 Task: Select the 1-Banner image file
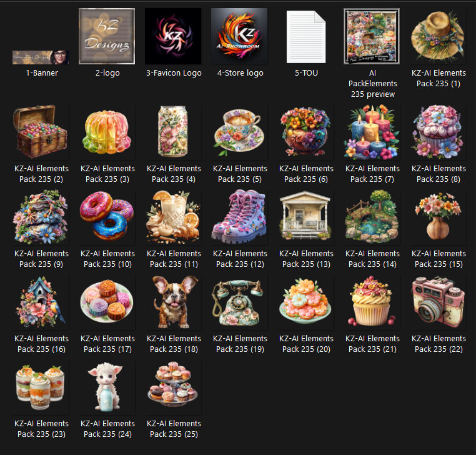pos(41,57)
